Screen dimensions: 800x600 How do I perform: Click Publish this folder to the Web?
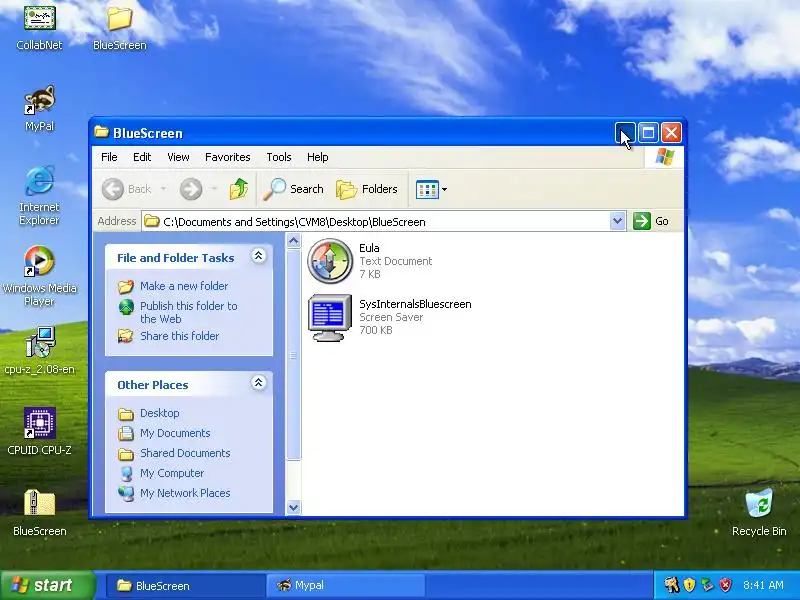pos(189,312)
